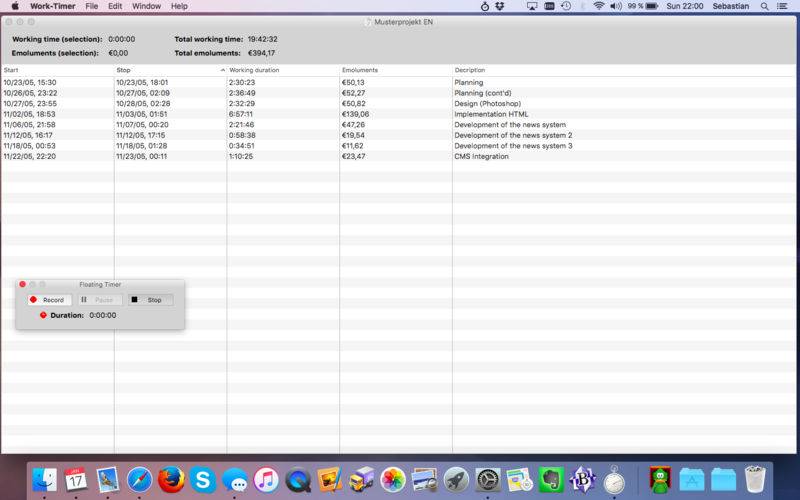This screenshot has width=800, height=500.
Task: Open System Preferences from the dock
Action: [x=488, y=480]
